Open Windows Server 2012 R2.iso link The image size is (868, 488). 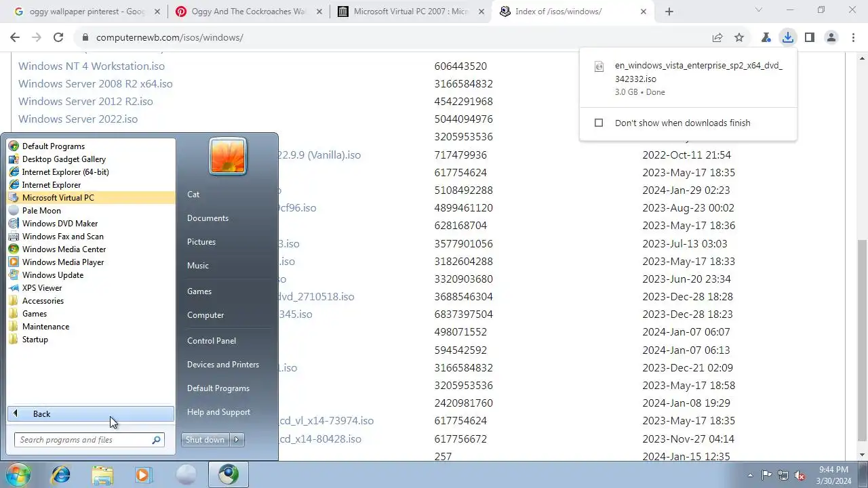[x=85, y=101]
